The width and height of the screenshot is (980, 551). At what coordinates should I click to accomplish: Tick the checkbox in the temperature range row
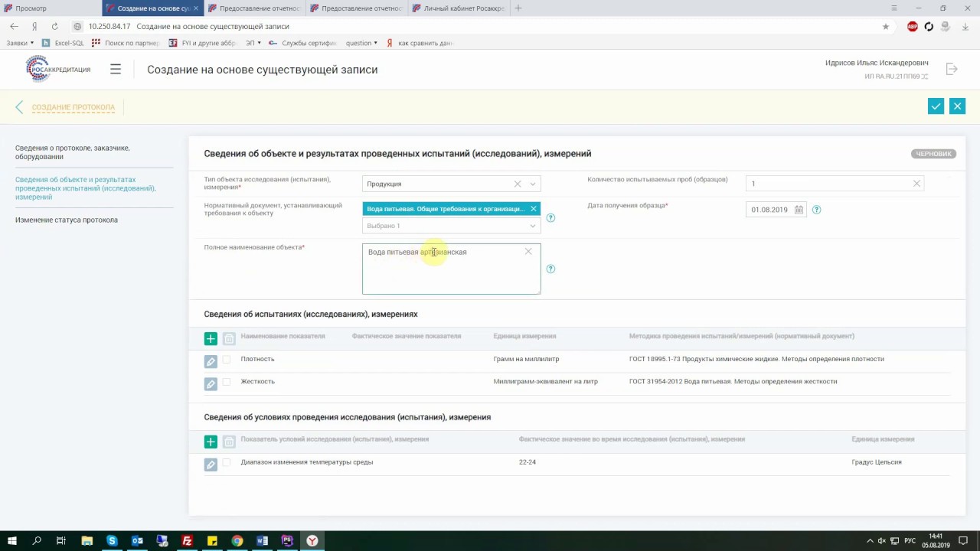tap(227, 462)
